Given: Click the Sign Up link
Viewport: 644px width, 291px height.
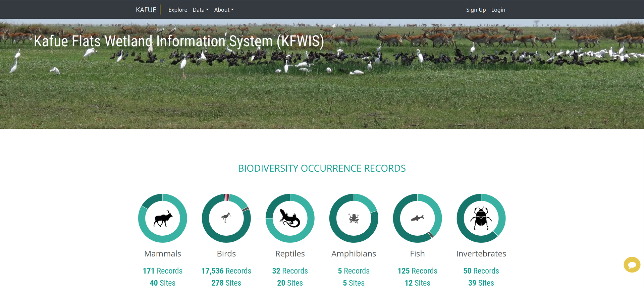Looking at the screenshot, I should pyautogui.click(x=476, y=10).
